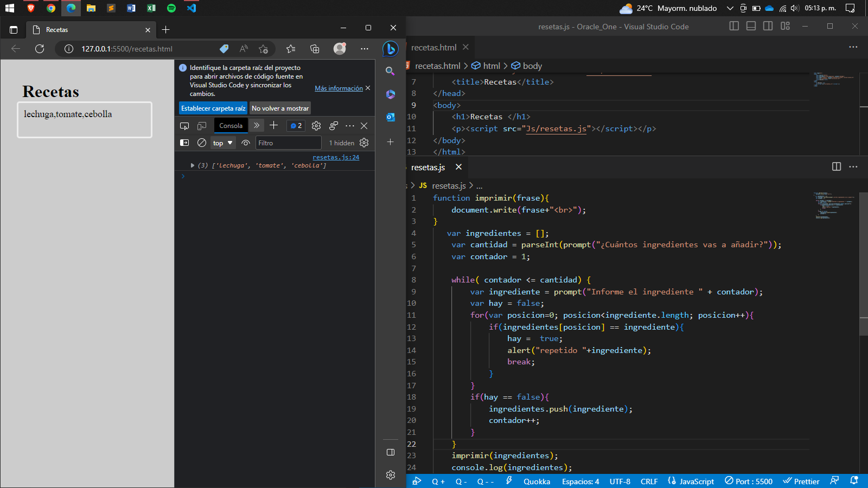The width and height of the screenshot is (868, 488).
Task: Open Edge profile avatar menu
Action: pos(340,49)
